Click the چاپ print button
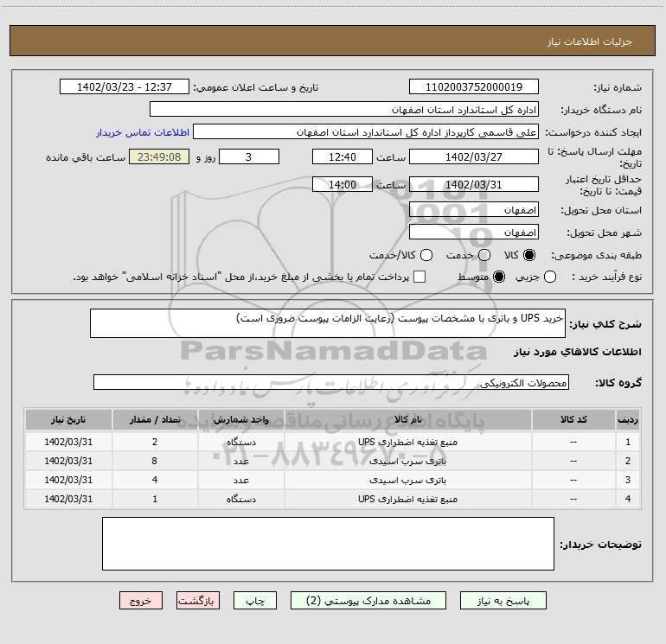 point(255,601)
